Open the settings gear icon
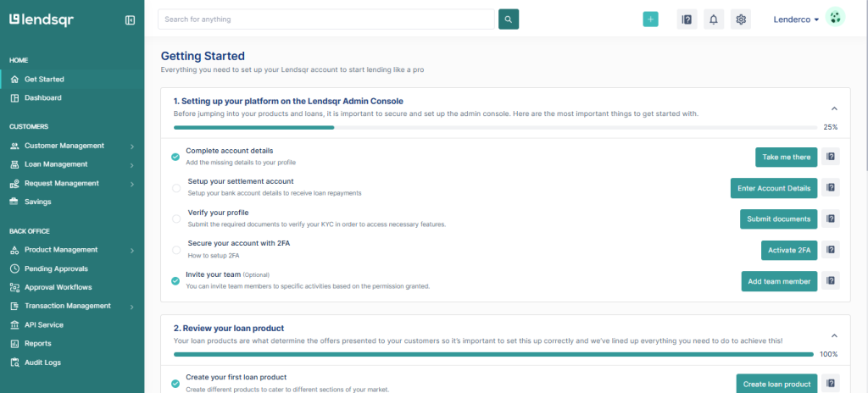The image size is (868, 393). 741,19
